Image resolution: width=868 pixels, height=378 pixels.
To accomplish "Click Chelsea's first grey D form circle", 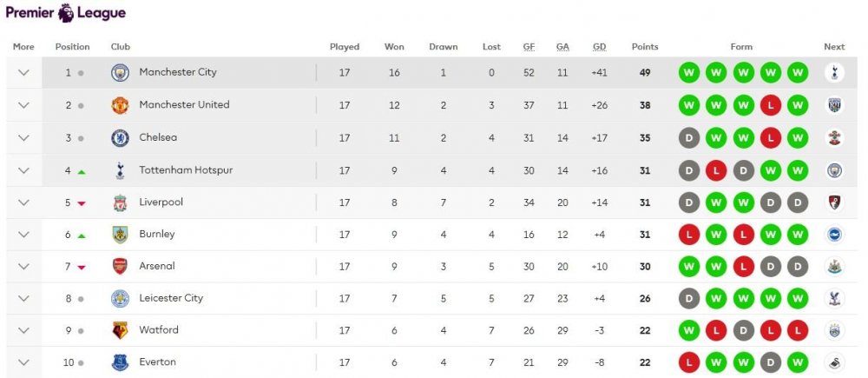I will [x=689, y=138].
